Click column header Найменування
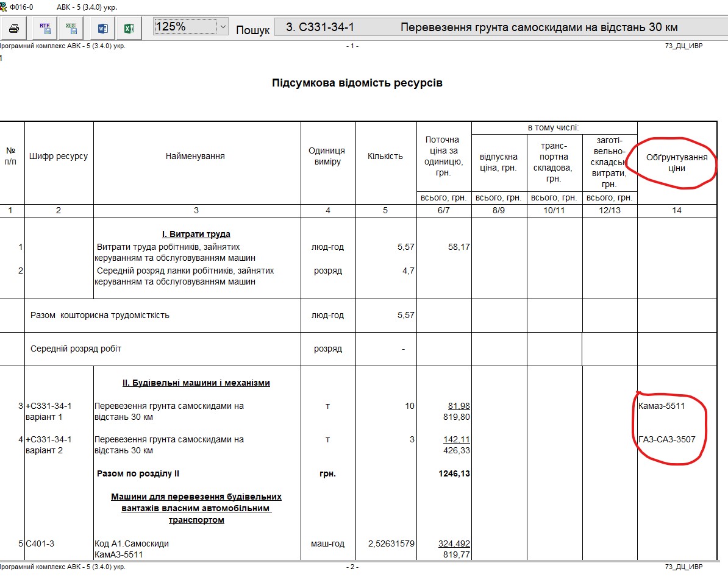This screenshot has width=728, height=577. click(x=196, y=157)
